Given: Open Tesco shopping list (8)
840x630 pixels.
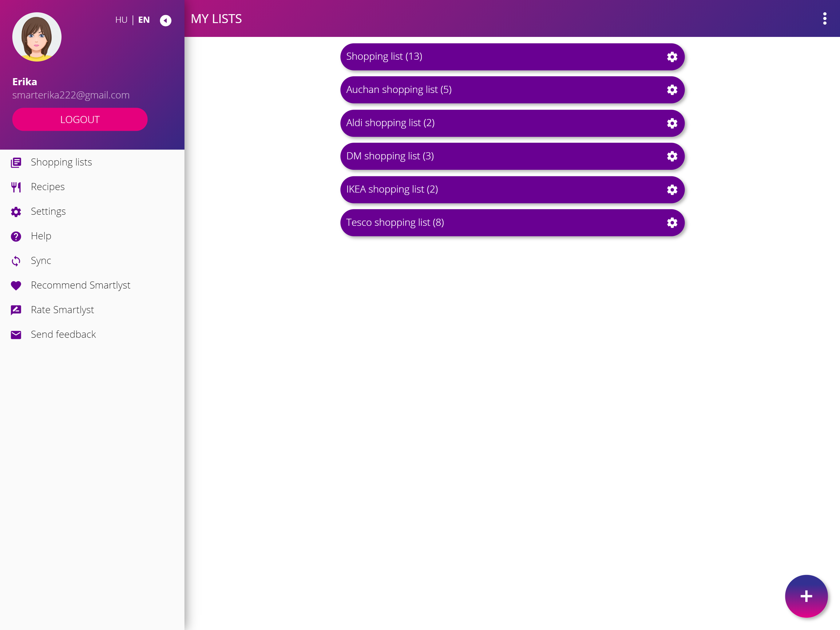Looking at the screenshot, I should (x=512, y=223).
